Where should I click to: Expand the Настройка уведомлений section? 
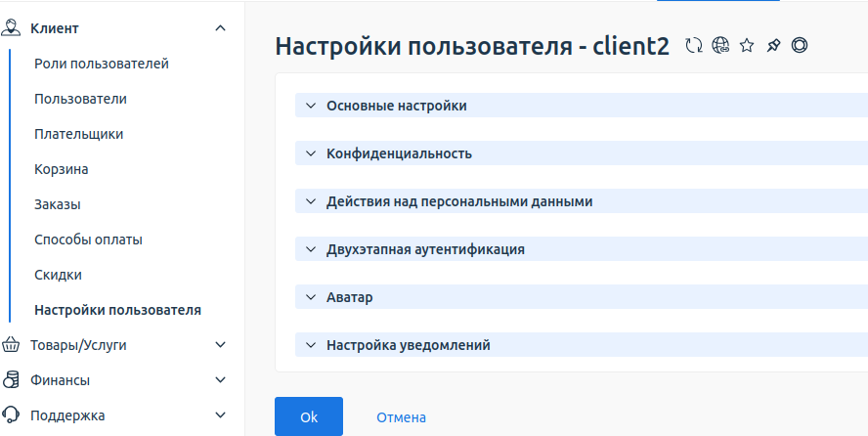[x=408, y=345]
